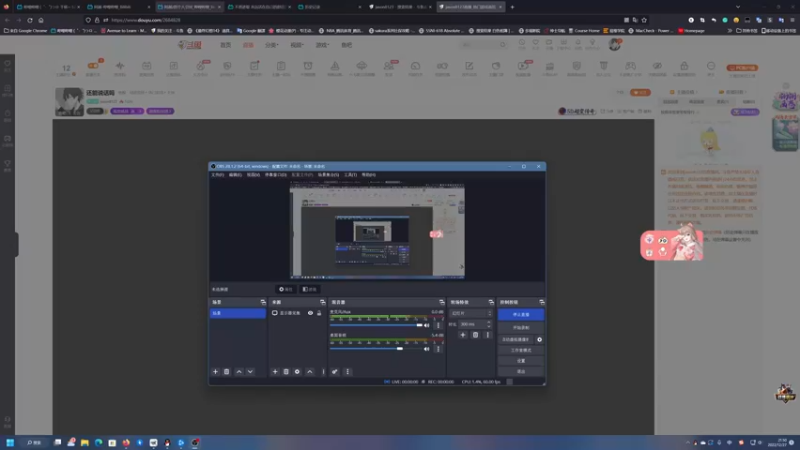The image size is (800, 450).
Task: Reload the page in Firefox
Action: pos(30,20)
